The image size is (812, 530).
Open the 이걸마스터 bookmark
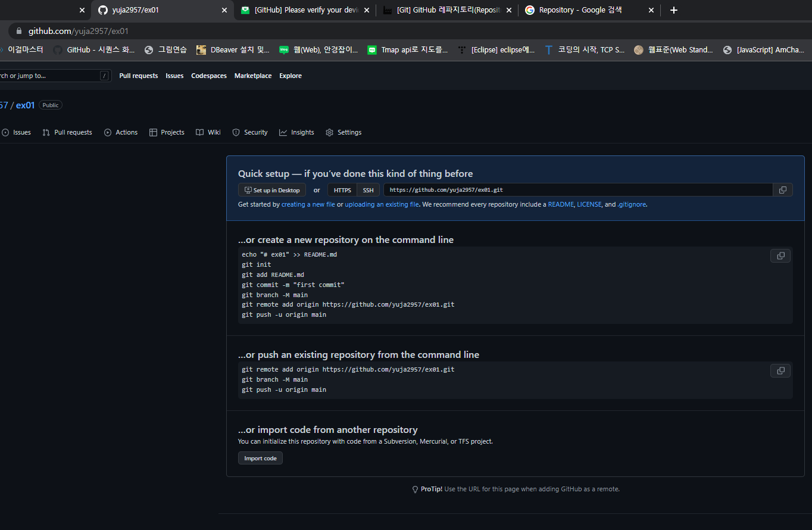click(x=21, y=50)
